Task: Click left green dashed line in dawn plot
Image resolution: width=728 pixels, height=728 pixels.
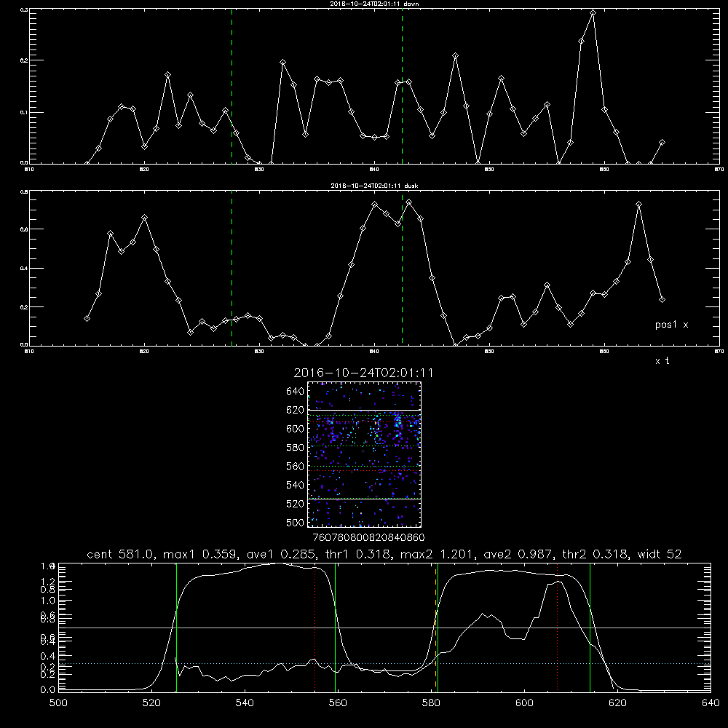Action: 232,86
